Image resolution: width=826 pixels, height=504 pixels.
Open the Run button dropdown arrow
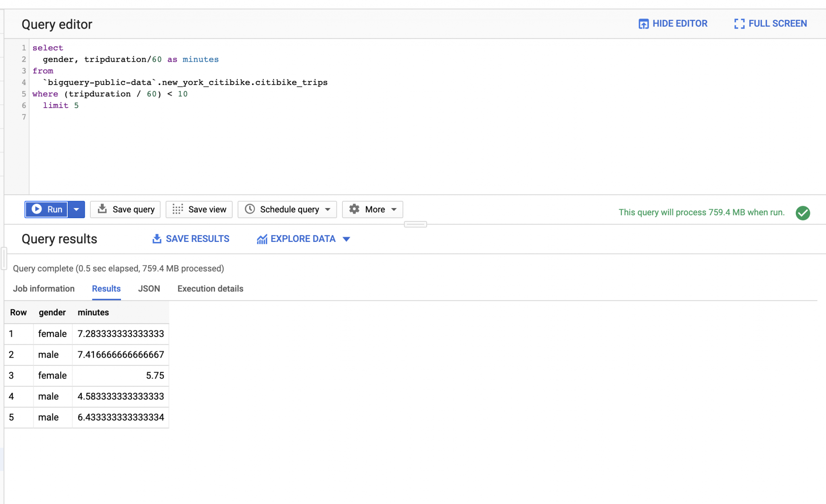[x=76, y=209]
